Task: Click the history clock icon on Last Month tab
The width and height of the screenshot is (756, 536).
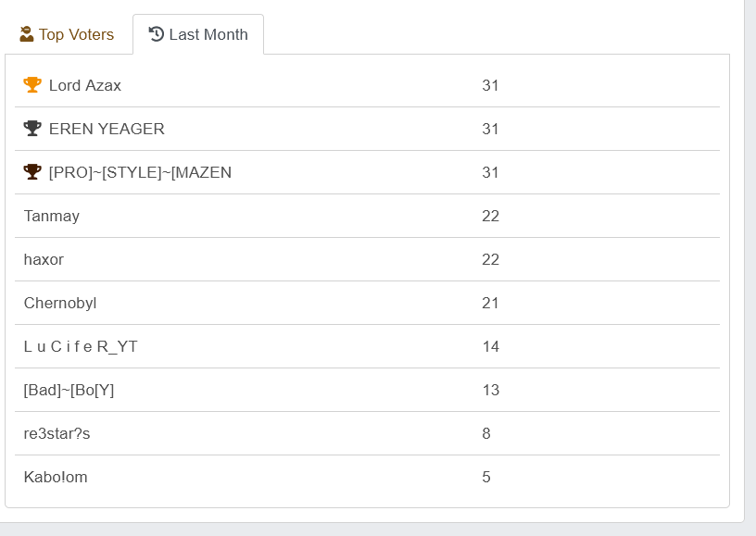Action: tap(157, 34)
